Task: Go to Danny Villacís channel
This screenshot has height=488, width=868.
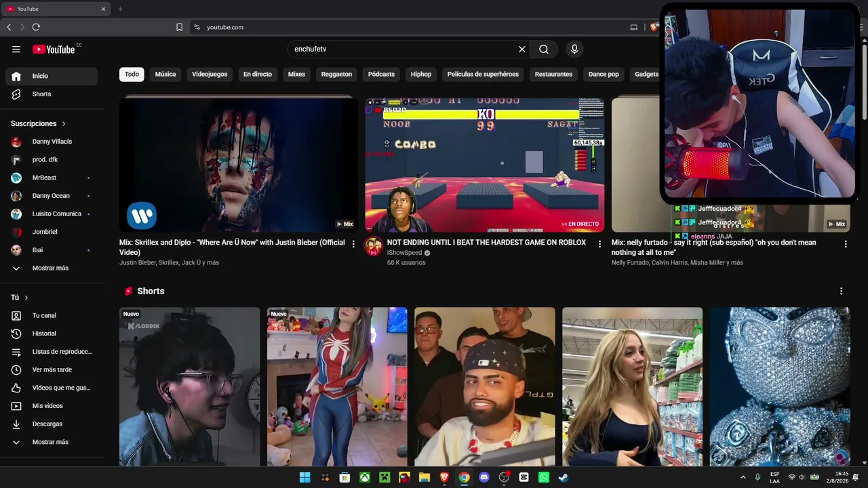Action: pos(52,142)
